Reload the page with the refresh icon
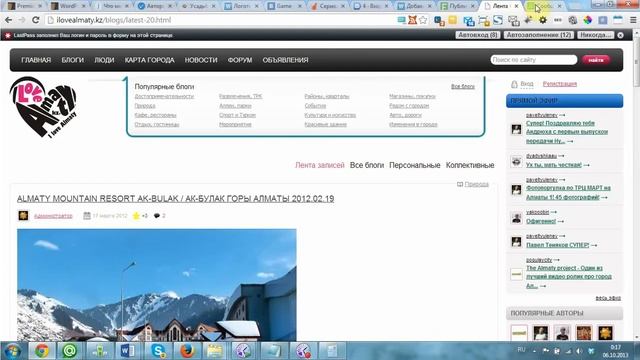This screenshot has width=640, height=360. [36, 20]
